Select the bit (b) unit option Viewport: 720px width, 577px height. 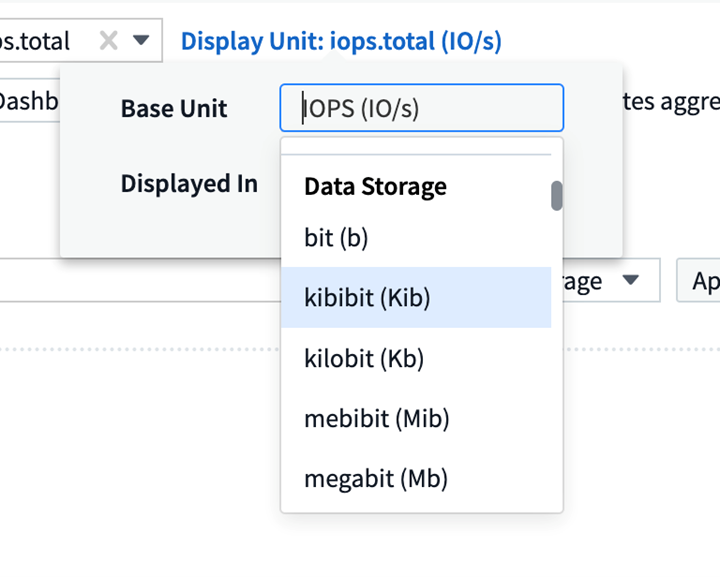pos(336,237)
